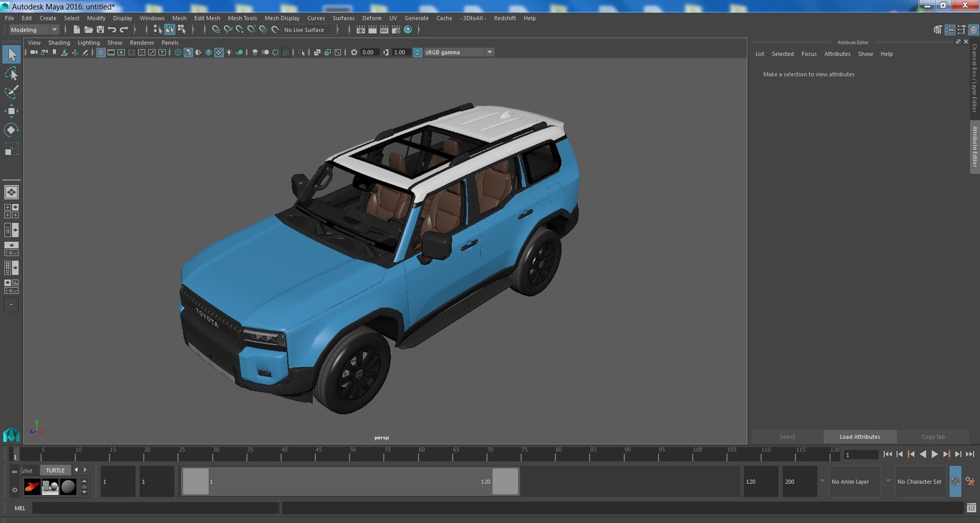The width and height of the screenshot is (980, 523).
Task: Open Hypershade sphere icon
Action: click(x=408, y=30)
